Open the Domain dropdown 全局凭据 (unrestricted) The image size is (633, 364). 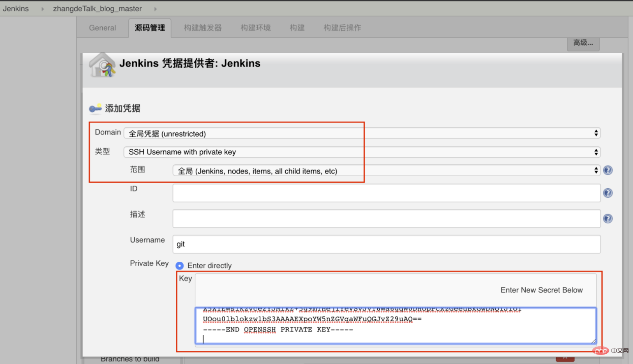pos(362,134)
